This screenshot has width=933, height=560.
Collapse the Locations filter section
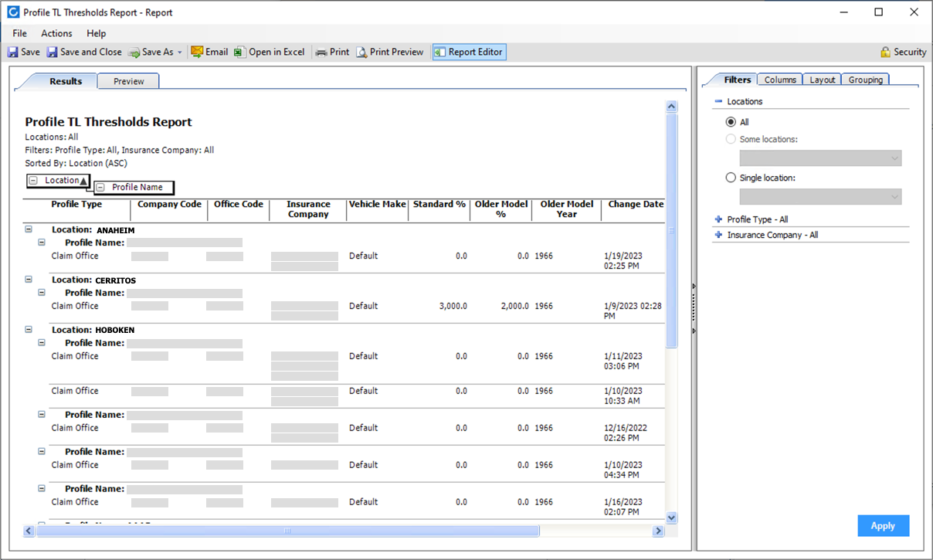tap(718, 101)
